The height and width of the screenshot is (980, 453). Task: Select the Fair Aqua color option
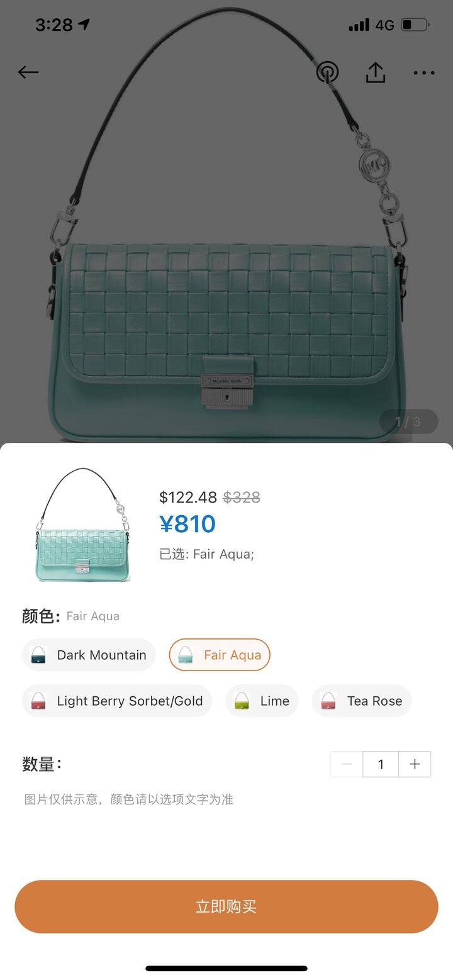point(220,655)
